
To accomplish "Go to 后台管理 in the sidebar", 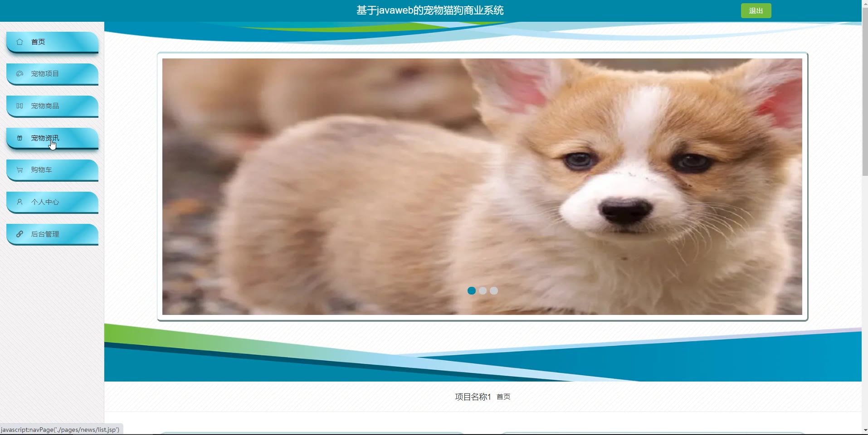I will 52,234.
